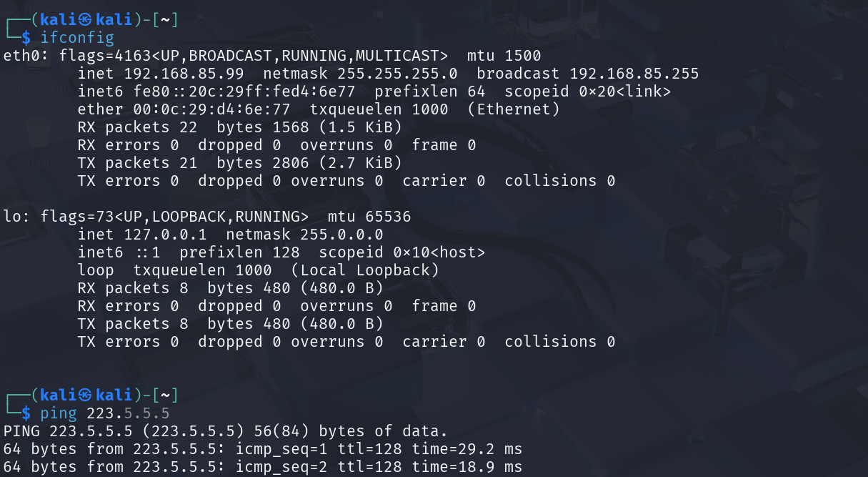Click the icmp_seq=1 ping reply line
Image resolution: width=868 pixels, height=477 pixels.
[x=263, y=449]
